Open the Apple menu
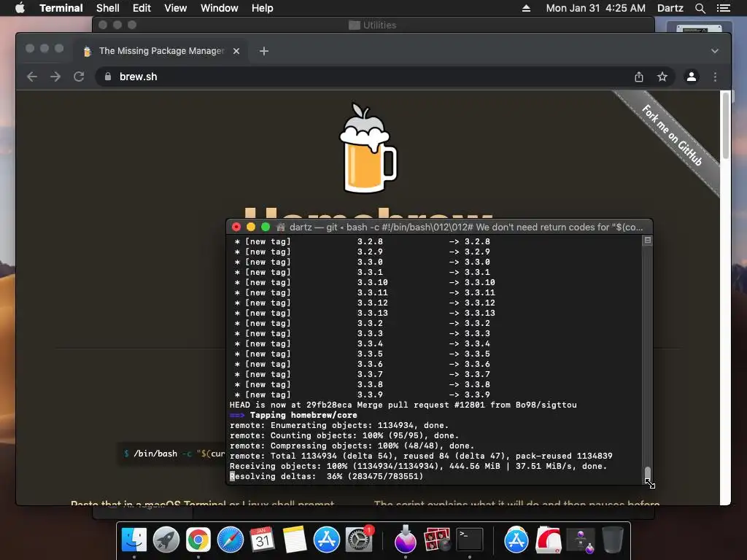This screenshot has height=560, width=747. click(20, 8)
